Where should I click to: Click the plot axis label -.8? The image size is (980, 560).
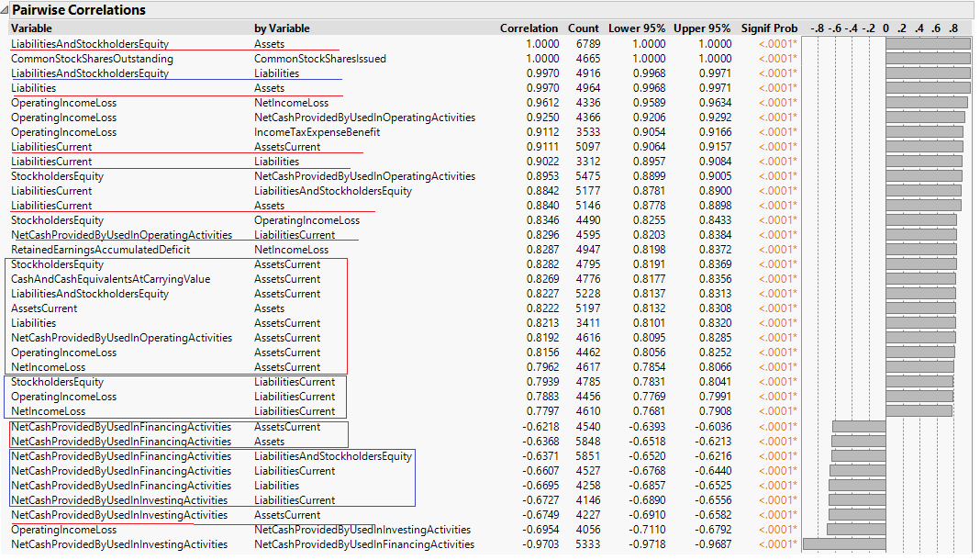[x=818, y=28]
